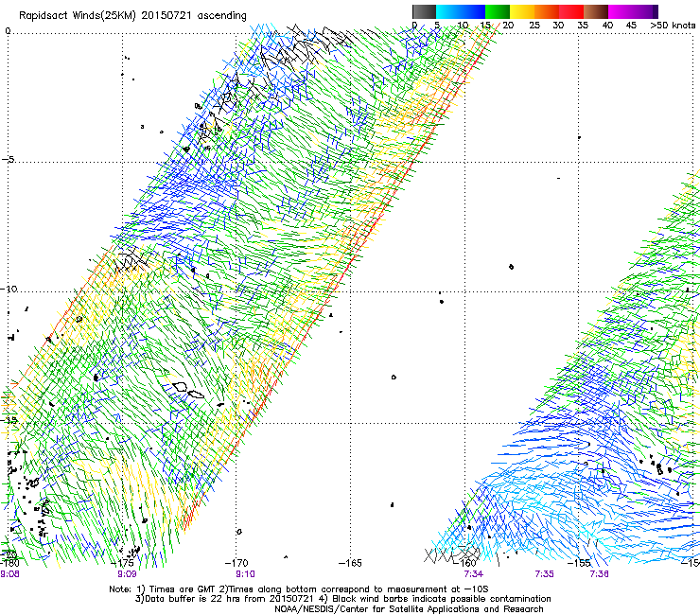Click the '7:35' swath time label
The width and height of the screenshot is (700, 615).
click(544, 574)
